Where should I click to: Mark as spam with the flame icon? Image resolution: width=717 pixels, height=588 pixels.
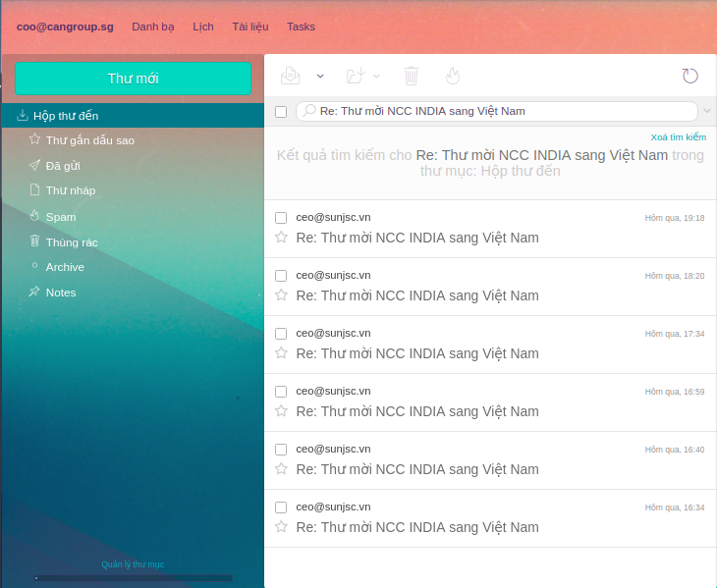coord(453,76)
